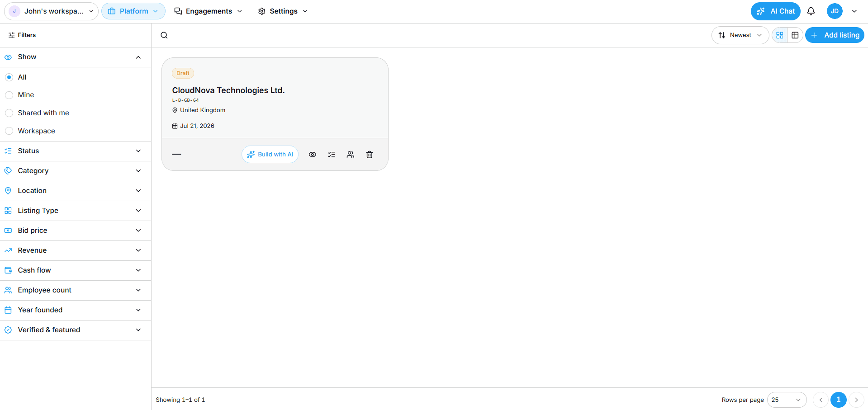Viewport: 868px width, 410px height.
Task: Click Add listing button
Action: (835, 35)
